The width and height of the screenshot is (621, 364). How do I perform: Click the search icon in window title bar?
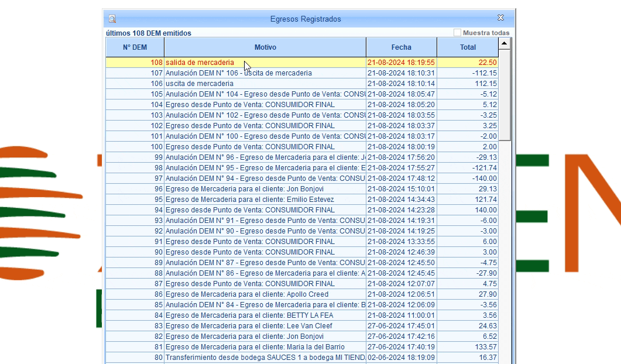[112, 19]
